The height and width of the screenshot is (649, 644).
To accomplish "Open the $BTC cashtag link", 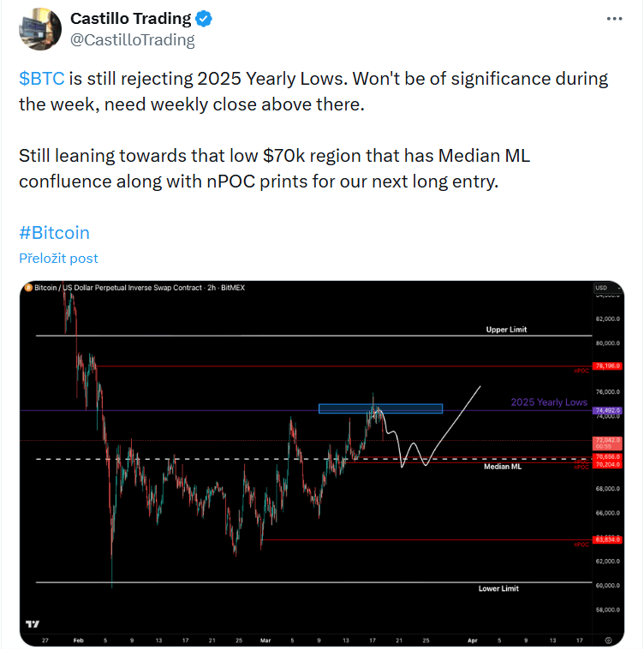I will (x=39, y=78).
